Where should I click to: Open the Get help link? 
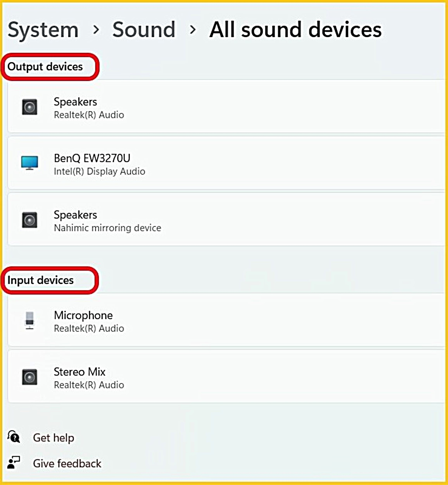click(54, 438)
